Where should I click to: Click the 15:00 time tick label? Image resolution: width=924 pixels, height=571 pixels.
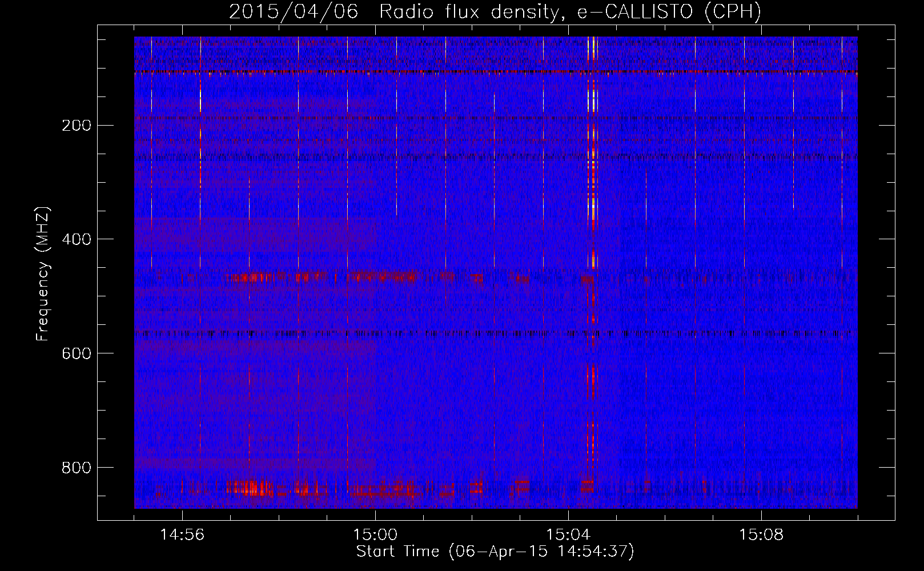[x=375, y=535]
